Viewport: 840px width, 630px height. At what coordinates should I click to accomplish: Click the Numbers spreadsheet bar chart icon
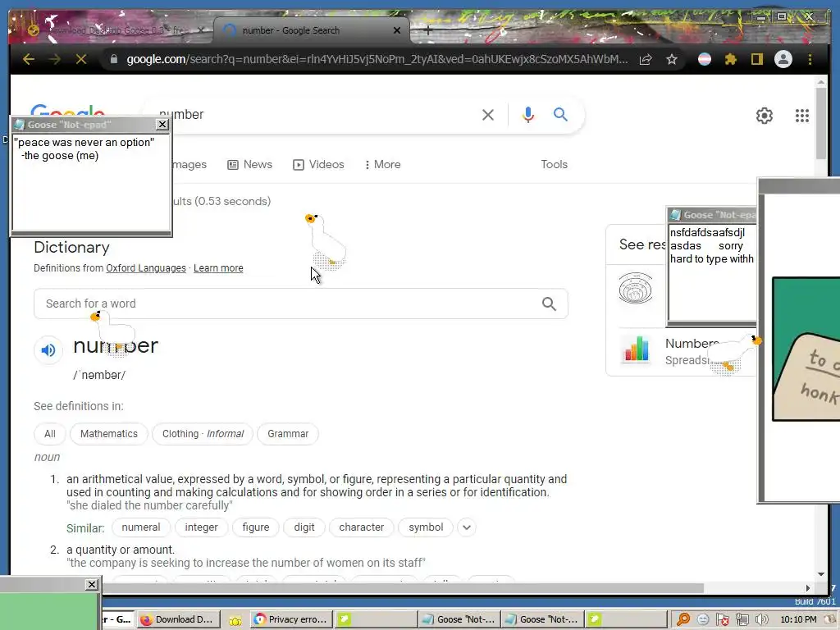point(636,349)
